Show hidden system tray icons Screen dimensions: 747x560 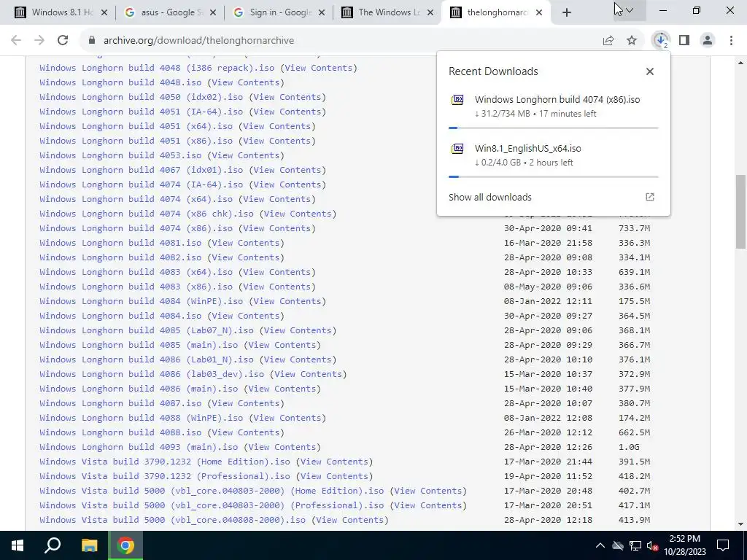click(600, 545)
